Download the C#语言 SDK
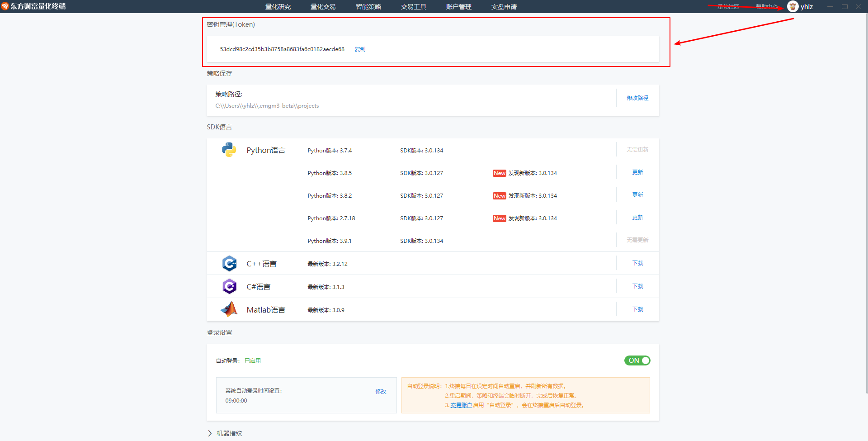This screenshot has width=868, height=441. [637, 286]
